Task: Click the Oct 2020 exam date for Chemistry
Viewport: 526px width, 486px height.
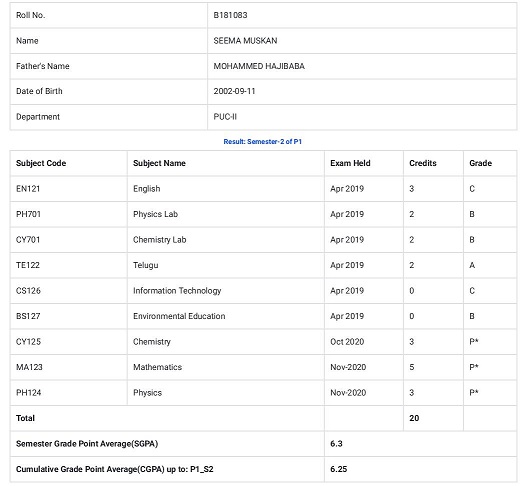Action: (x=347, y=341)
